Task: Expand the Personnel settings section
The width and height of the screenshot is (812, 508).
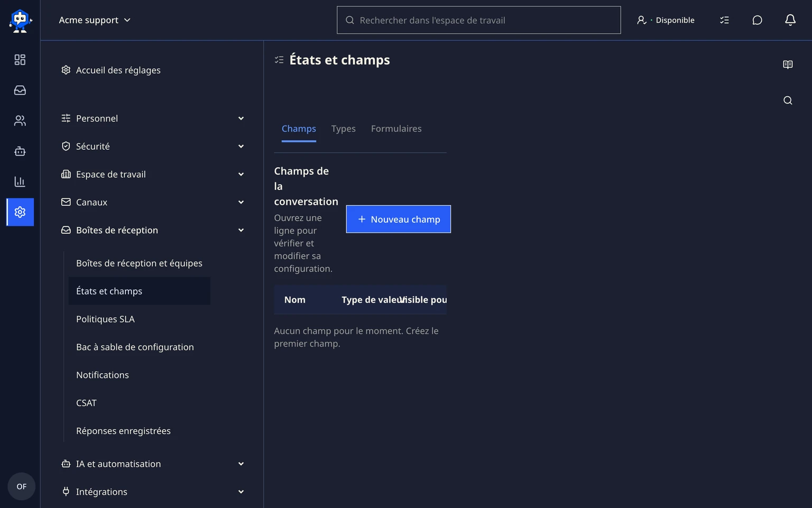Action: [152, 119]
